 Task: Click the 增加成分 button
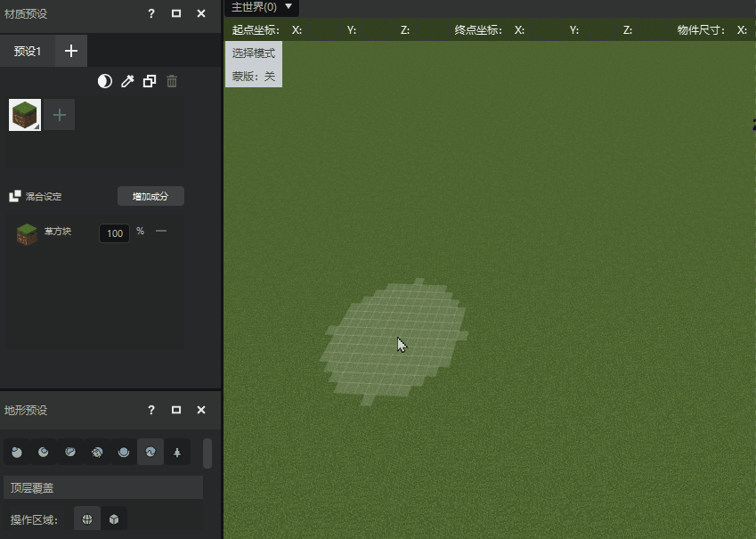coord(150,196)
